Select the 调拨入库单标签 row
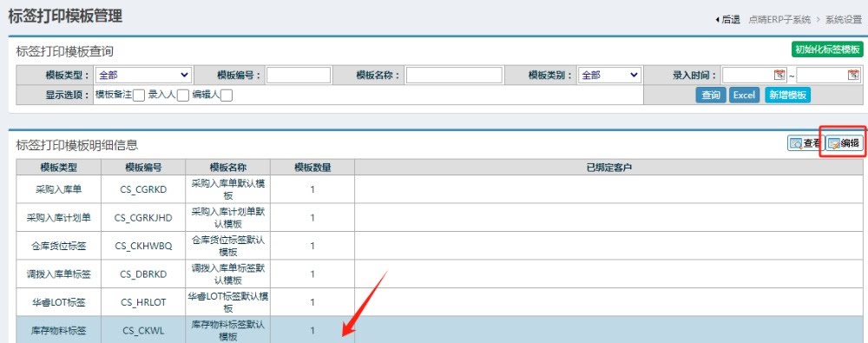Screen dimensions: 868x343 point(439,274)
